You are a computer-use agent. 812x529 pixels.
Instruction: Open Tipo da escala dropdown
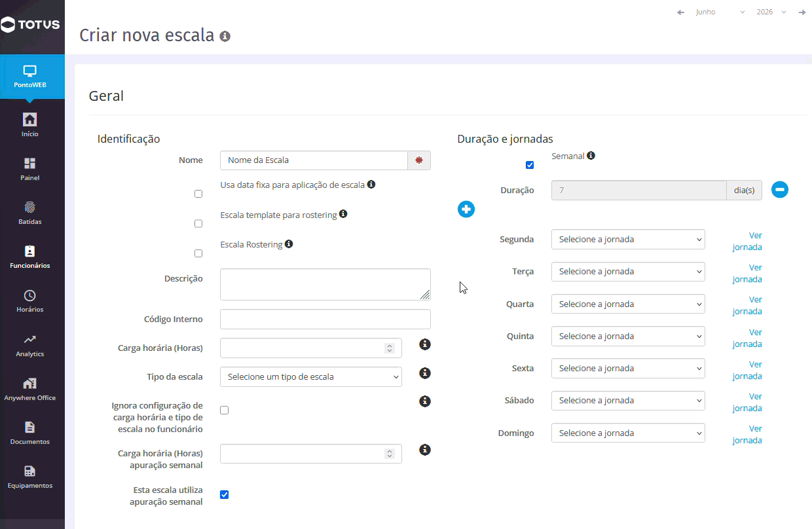coord(311,377)
